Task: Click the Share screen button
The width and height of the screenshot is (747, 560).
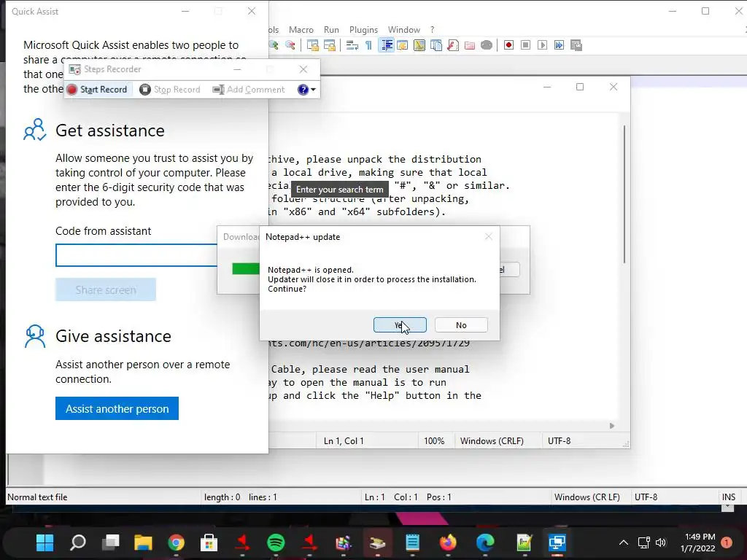Action: (106, 289)
